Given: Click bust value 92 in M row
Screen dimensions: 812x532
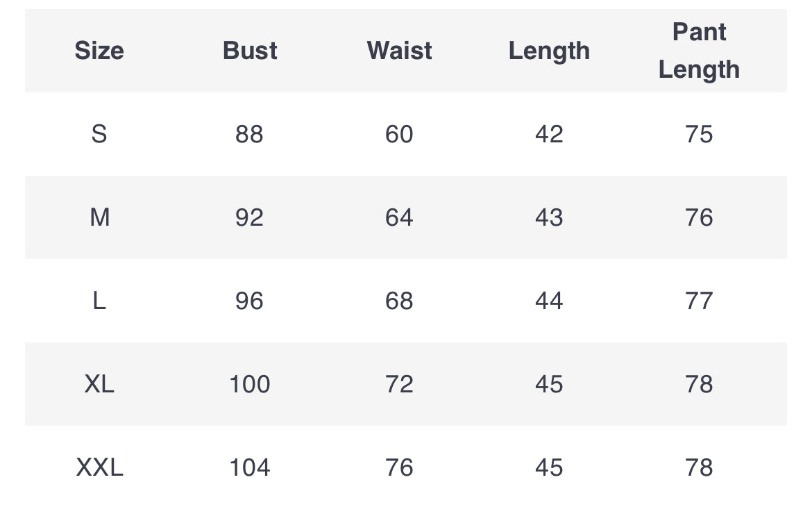Looking at the screenshot, I should pos(250,217).
